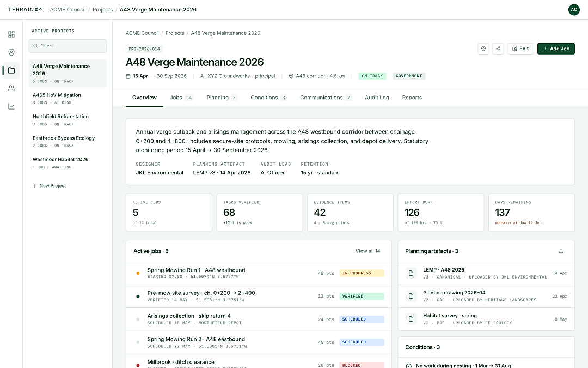This screenshot has width=588, height=368.
Task: Open Arisings collection skip return 4 job
Action: pos(259,319)
